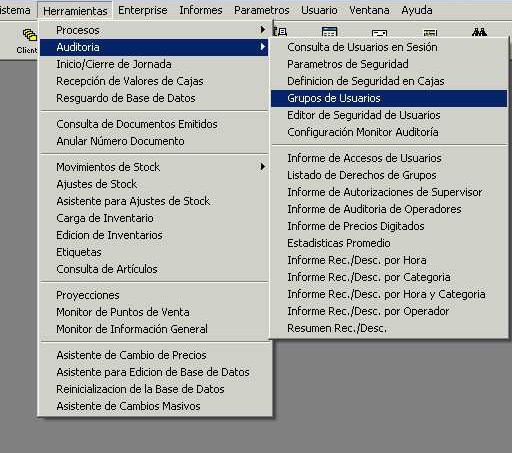Choose Monitor de Puntos de Venta
This screenshot has width=512, height=453.
[154, 312]
